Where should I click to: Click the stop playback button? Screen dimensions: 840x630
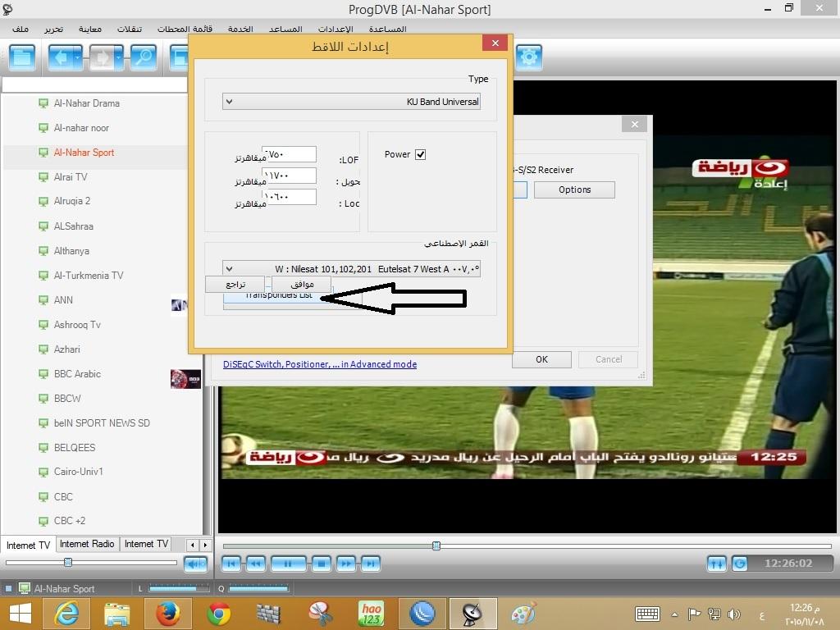pos(322,564)
